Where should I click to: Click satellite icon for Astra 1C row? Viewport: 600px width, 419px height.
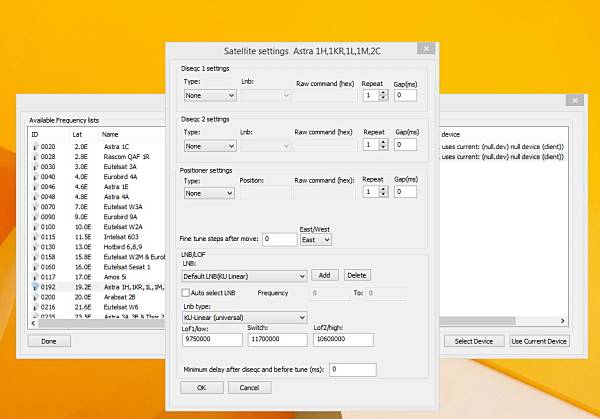point(35,147)
